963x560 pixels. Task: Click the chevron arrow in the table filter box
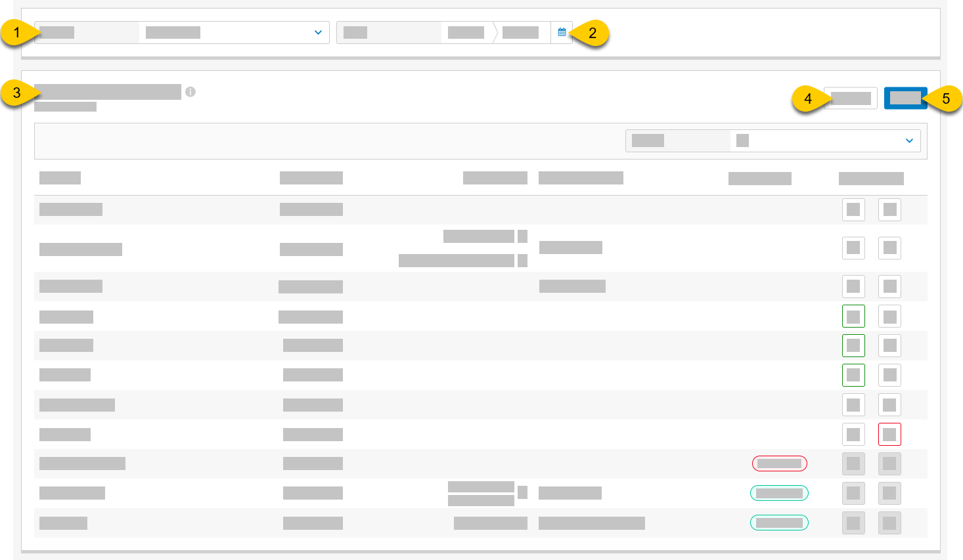pos(909,140)
